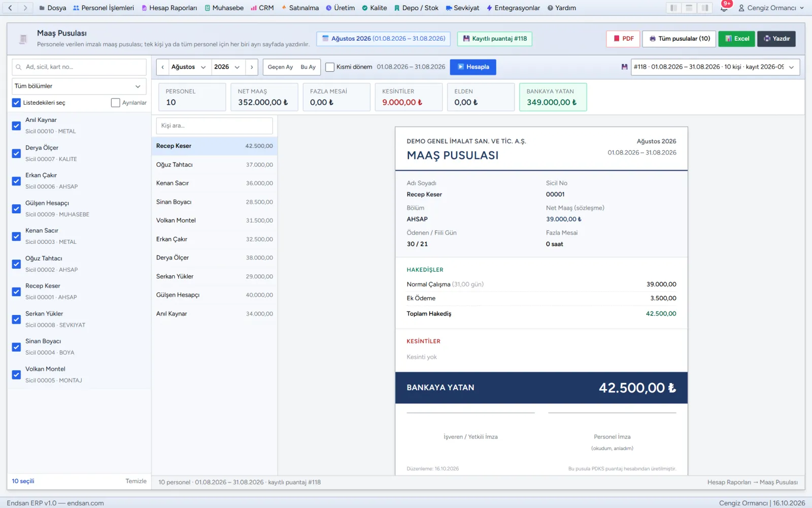812x508 pixels.
Task: Open the Yardım menu
Action: coord(562,8)
